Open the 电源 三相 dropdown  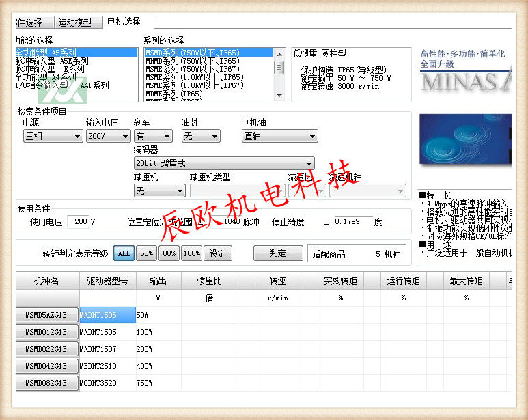pos(53,137)
